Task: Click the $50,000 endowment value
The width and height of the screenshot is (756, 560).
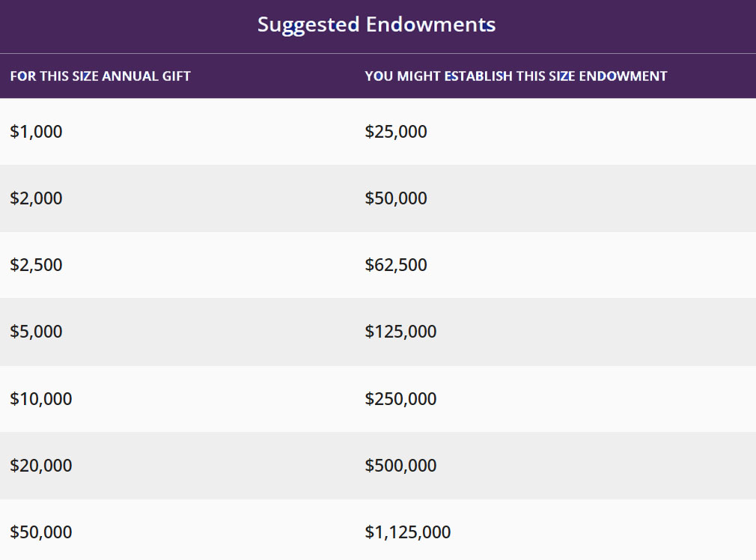Action: 396,198
